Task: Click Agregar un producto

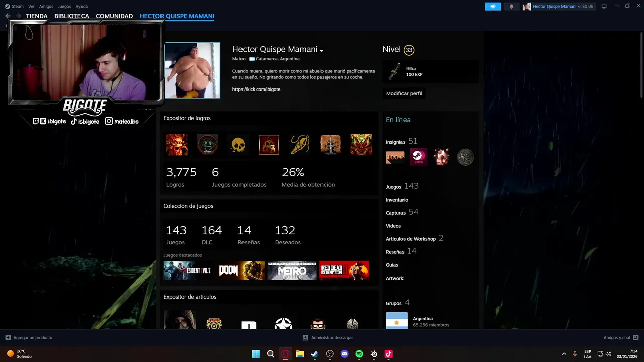Action: (29, 338)
